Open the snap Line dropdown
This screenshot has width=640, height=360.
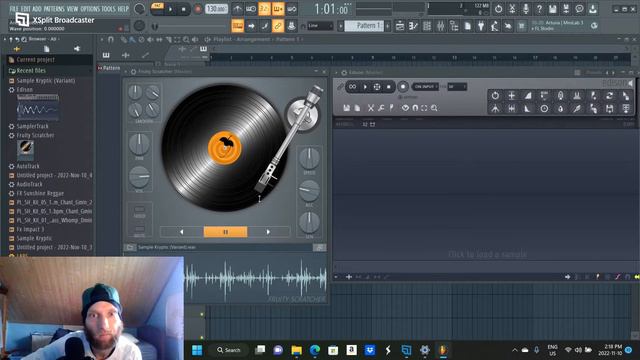tap(320, 26)
